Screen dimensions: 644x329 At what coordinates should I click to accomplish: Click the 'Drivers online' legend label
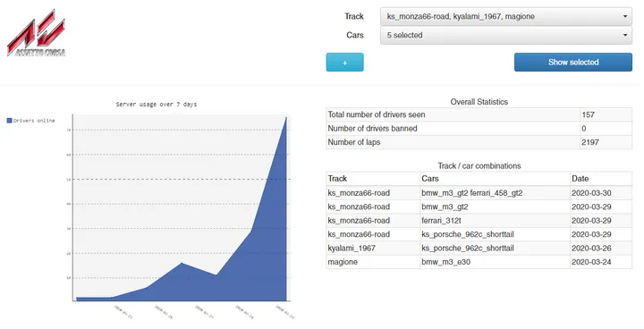click(34, 121)
